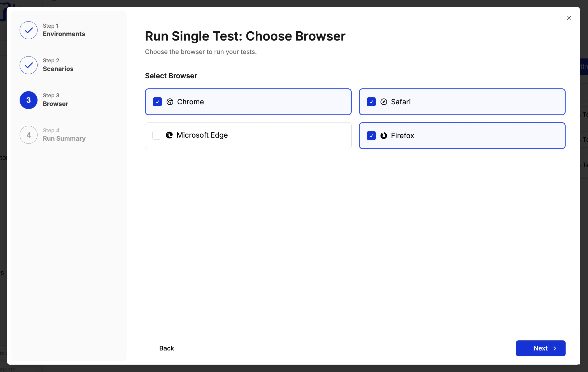Click the Step 4 Run Summary circle
This screenshot has width=588, height=372.
click(28, 135)
